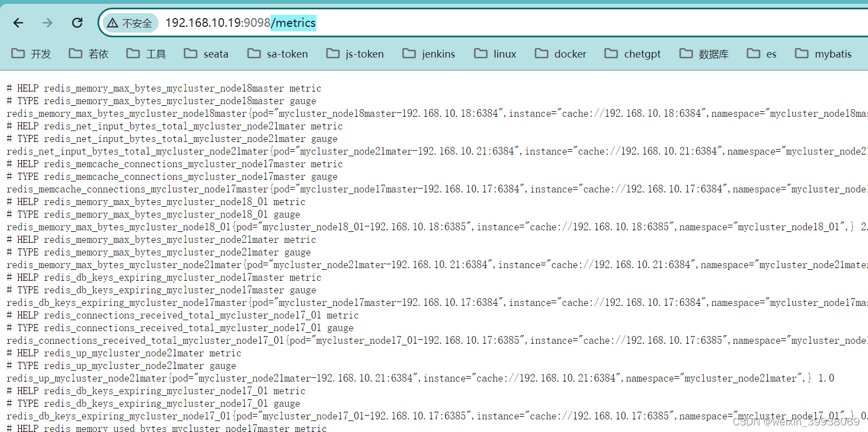The image size is (868, 432).
Task: Click the redis_memory_max_bytes_mycluster_node18master{pod=...} sample line
Action: point(437,113)
